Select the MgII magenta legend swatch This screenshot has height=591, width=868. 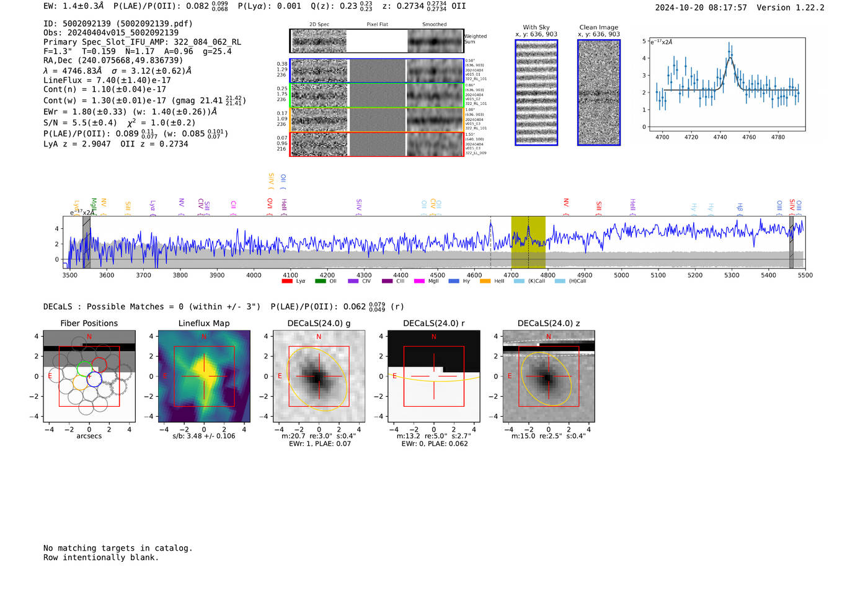(x=419, y=282)
